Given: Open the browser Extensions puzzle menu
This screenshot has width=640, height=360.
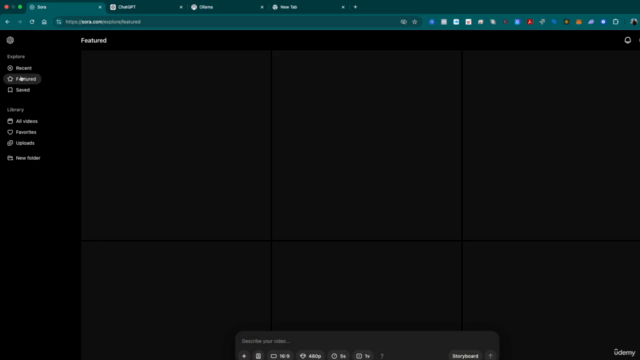Looking at the screenshot, I should click(x=616, y=22).
